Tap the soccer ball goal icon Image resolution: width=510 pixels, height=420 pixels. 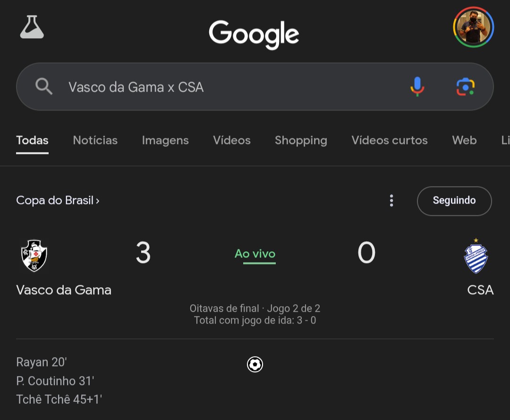coord(255,364)
